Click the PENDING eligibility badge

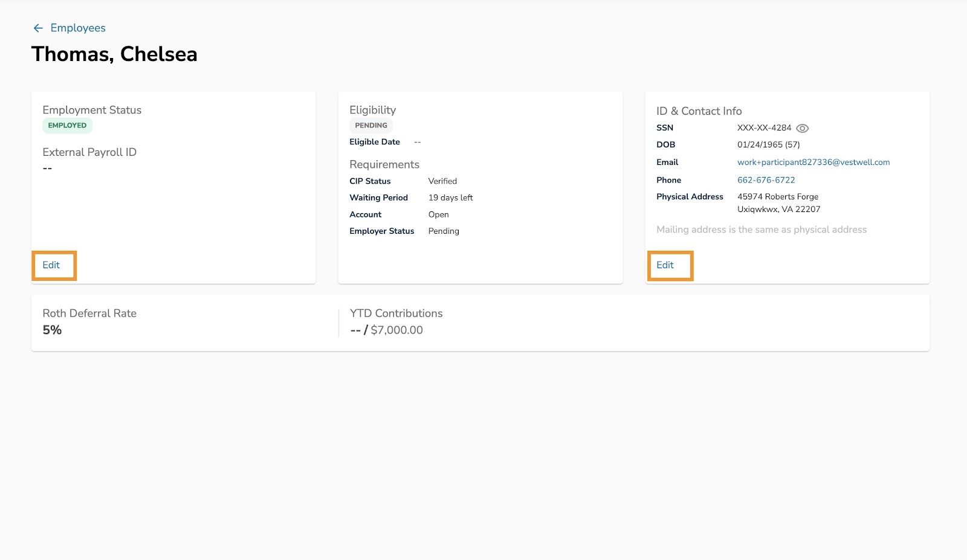[x=370, y=125]
